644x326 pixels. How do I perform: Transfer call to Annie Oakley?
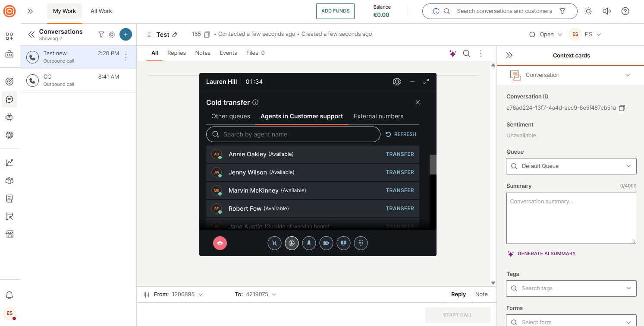pos(400,154)
